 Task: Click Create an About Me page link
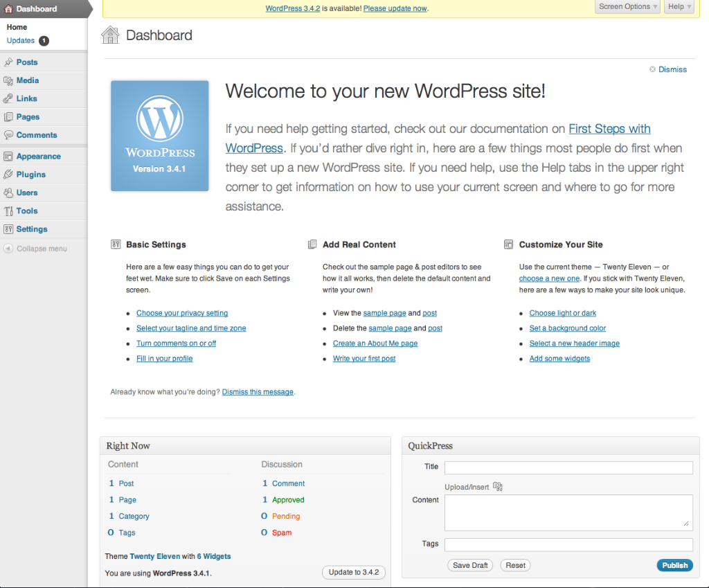375,344
